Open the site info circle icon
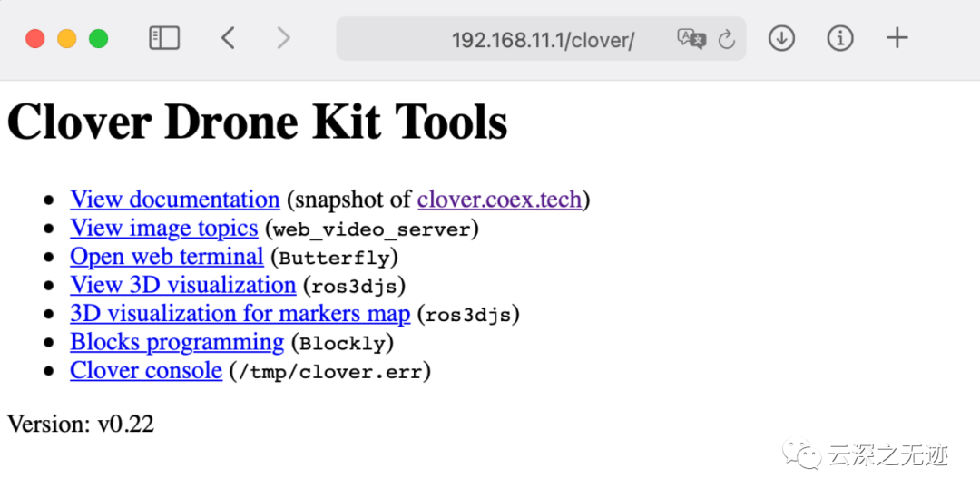The image size is (980, 498). coord(840,38)
